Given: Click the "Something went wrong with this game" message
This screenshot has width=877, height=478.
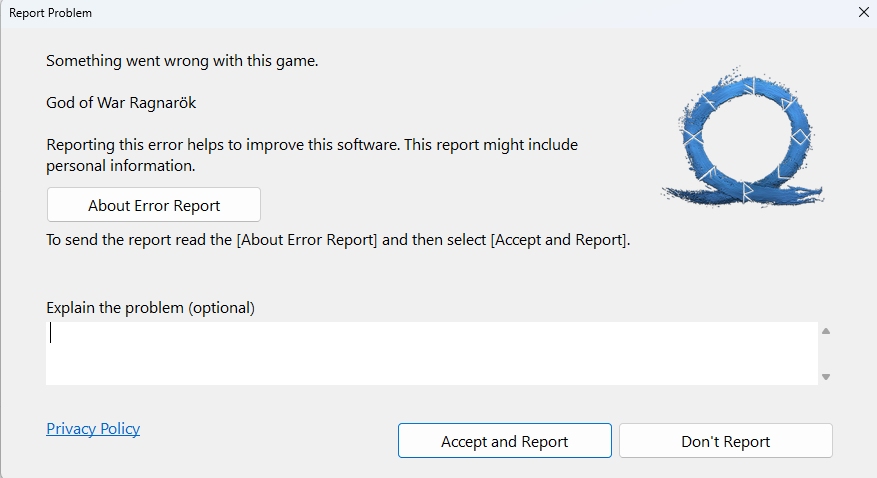Looking at the screenshot, I should pyautogui.click(x=182, y=61).
